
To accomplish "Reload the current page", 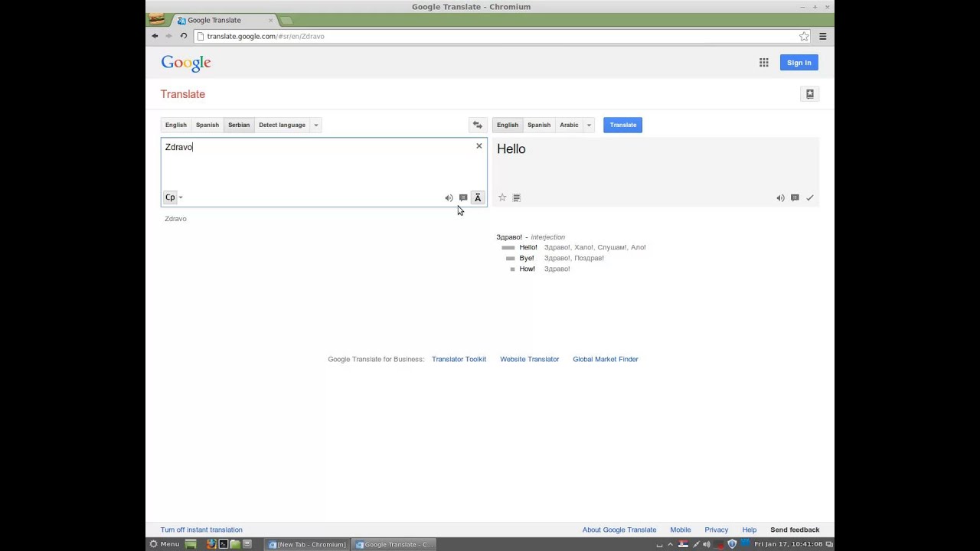I will 184,36.
